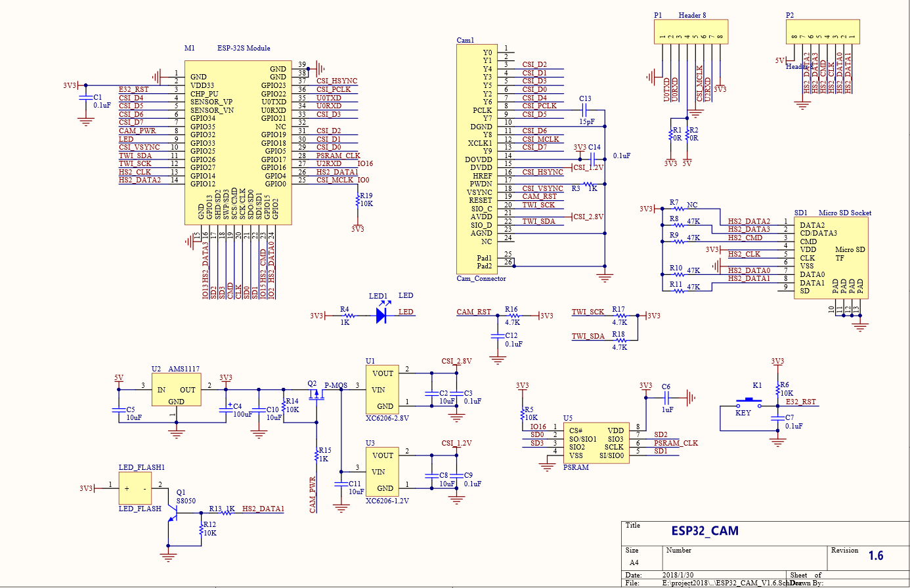Click the "R6" resistor designator
Screen dimensions: 910x588
pos(785,385)
